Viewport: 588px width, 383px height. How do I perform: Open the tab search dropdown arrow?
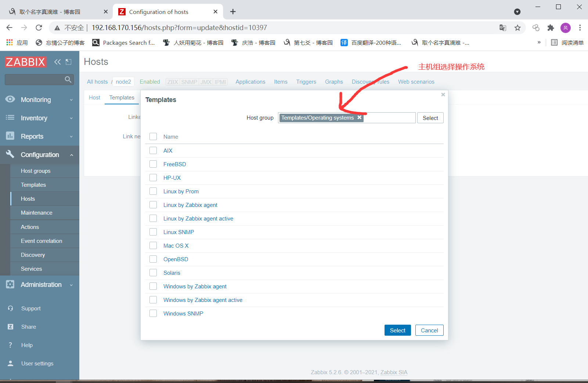point(517,12)
